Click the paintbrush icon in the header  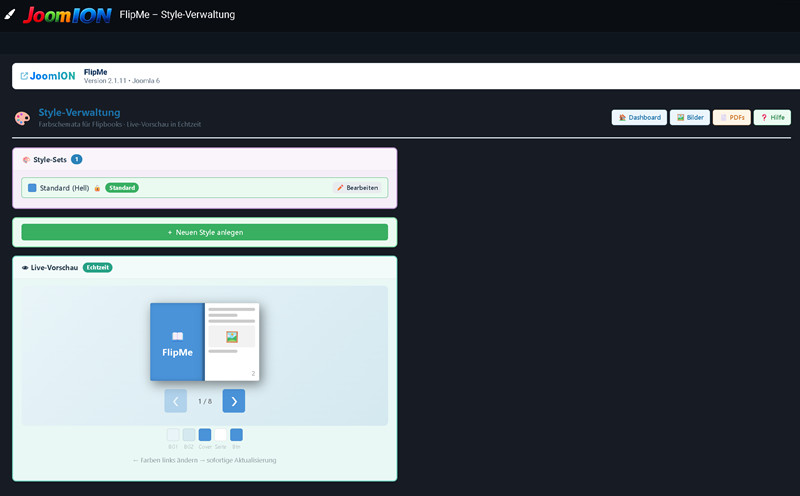(10, 14)
